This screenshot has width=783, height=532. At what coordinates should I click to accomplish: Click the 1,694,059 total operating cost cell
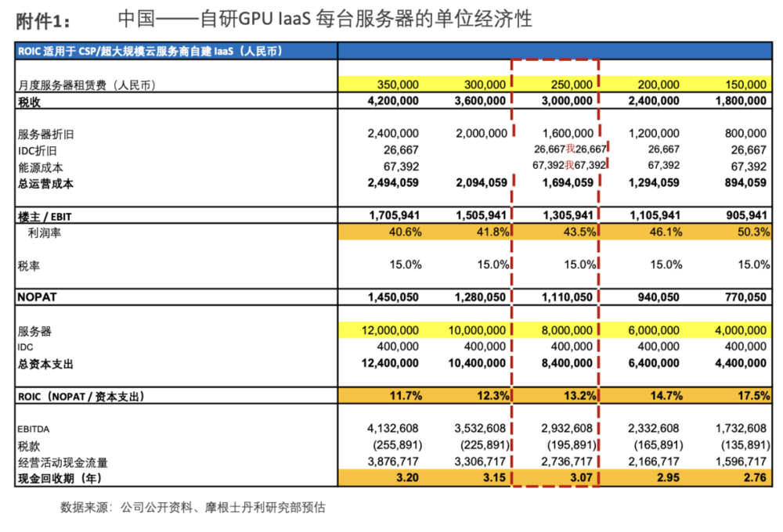pyautogui.click(x=568, y=182)
